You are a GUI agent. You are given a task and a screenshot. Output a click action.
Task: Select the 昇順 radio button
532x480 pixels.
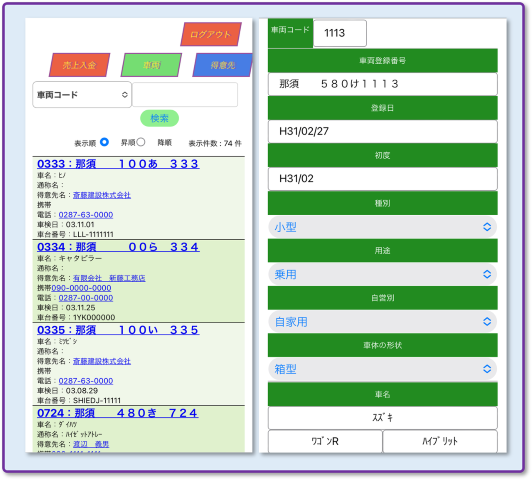(x=104, y=142)
